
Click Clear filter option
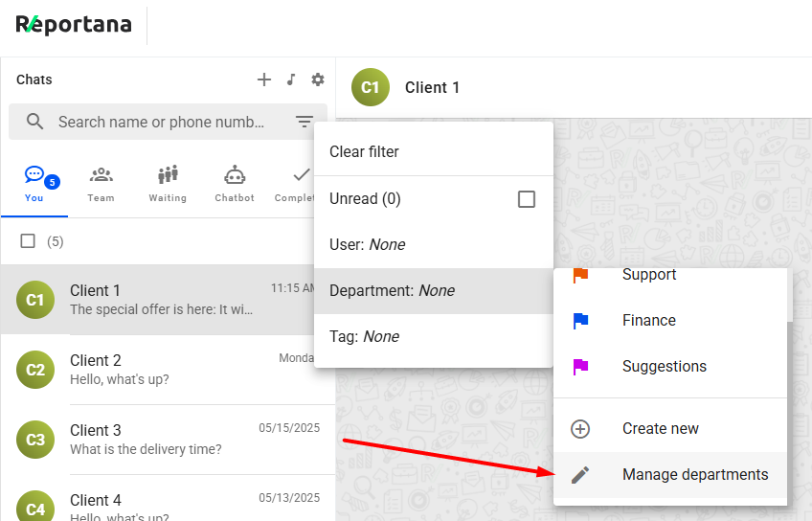pos(365,151)
